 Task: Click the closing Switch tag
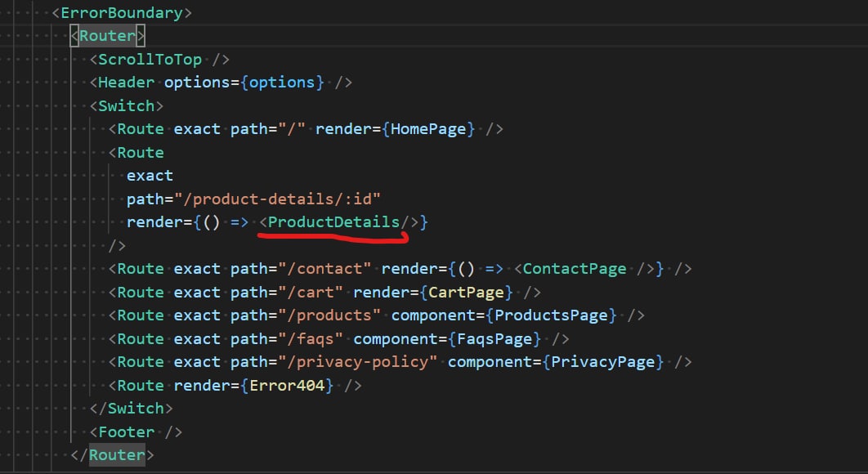(132, 408)
